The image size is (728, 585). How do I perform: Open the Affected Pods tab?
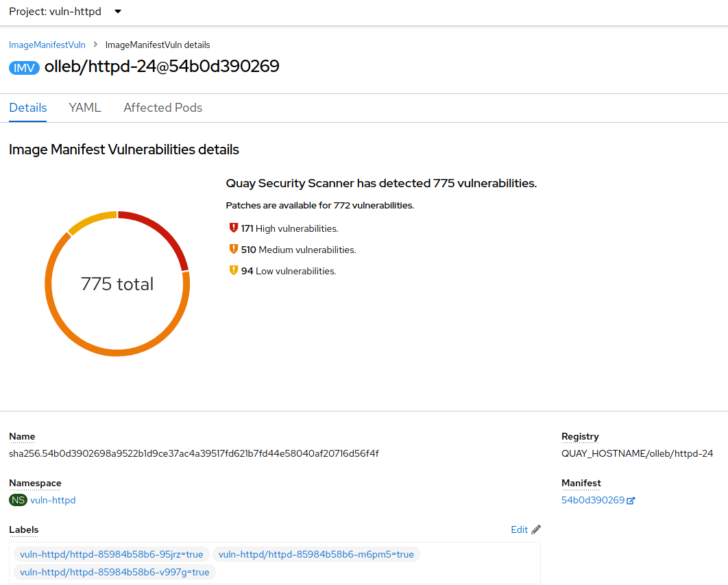point(162,108)
